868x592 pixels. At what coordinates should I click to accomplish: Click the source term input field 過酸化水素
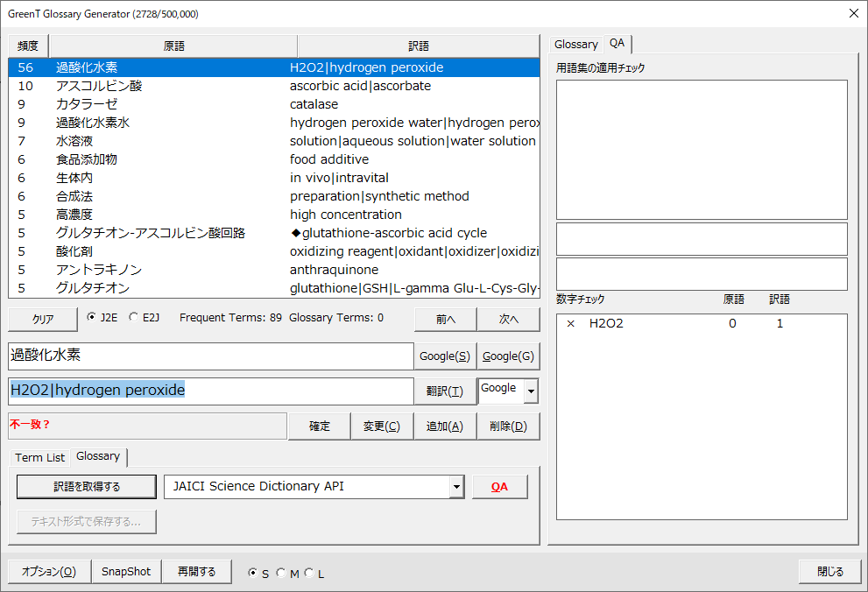tap(210, 356)
